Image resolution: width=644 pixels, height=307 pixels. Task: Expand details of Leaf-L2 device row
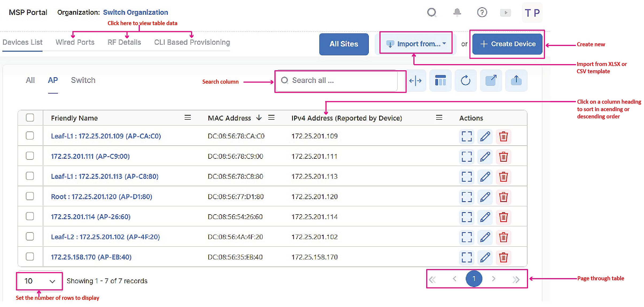pyautogui.click(x=467, y=237)
